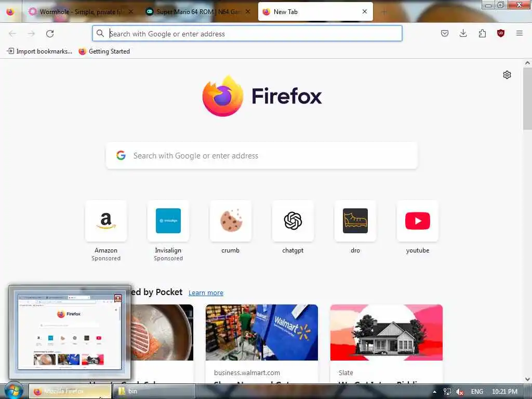Open a new tab with plus button
Screen dimensions: 532x399
[384, 12]
